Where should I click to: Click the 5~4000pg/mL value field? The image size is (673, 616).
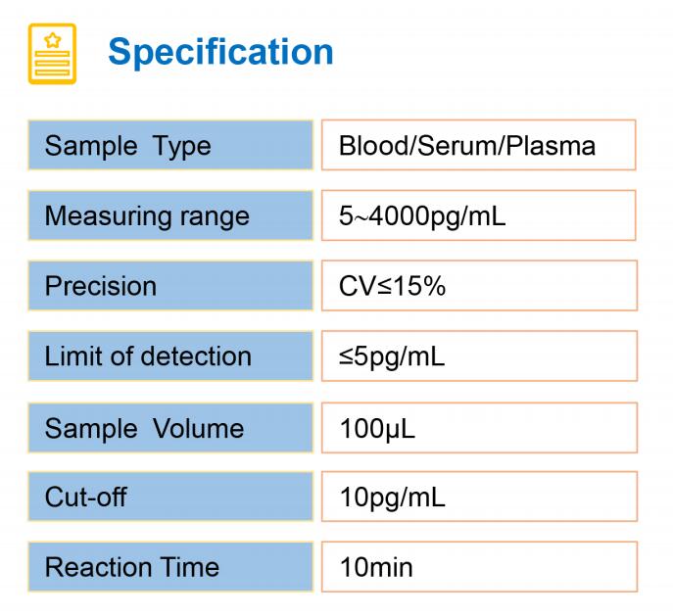coord(479,215)
